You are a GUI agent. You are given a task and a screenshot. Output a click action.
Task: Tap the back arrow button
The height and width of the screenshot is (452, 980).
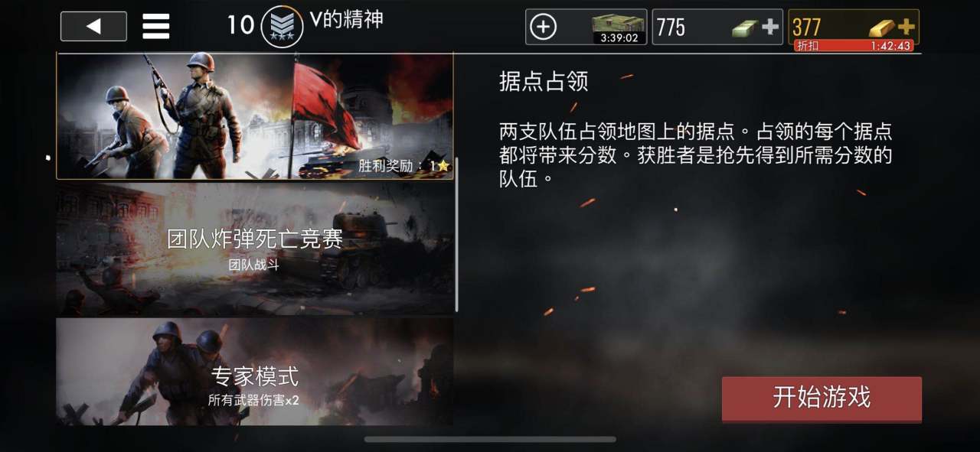[x=93, y=27]
